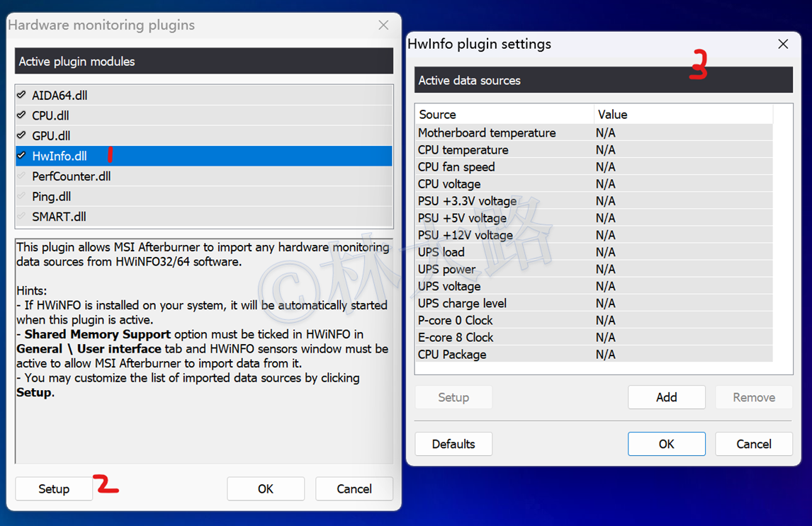Enable the Ping.dll plugin checkmark

point(21,196)
